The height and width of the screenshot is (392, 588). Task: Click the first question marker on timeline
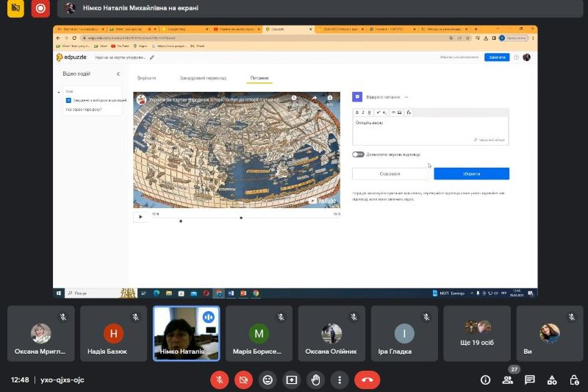point(181,221)
